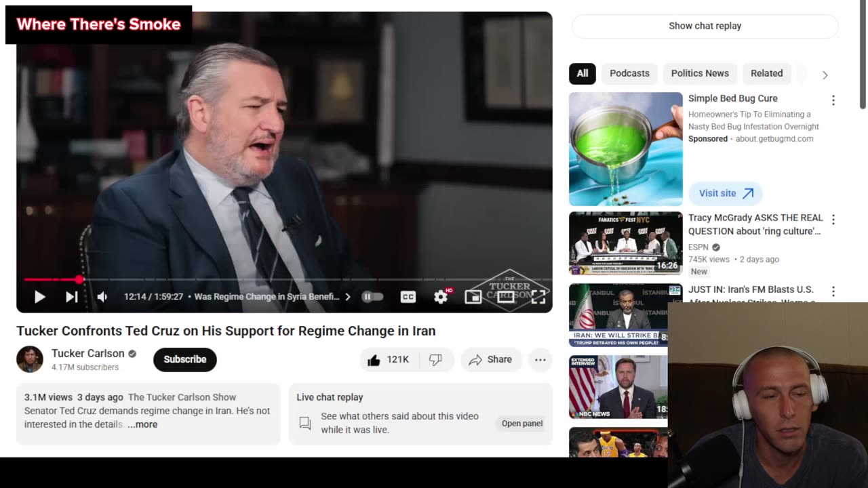Screen dimensions: 868x488
Task: Select the All filter chip
Action: pyautogui.click(x=583, y=73)
